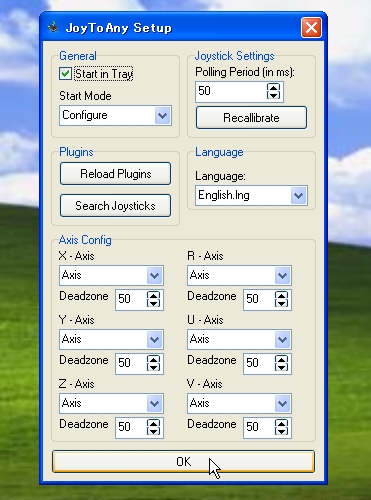Increase V - Axis Deadzone with up arrow
This screenshot has height=500, width=371.
[x=281, y=423]
